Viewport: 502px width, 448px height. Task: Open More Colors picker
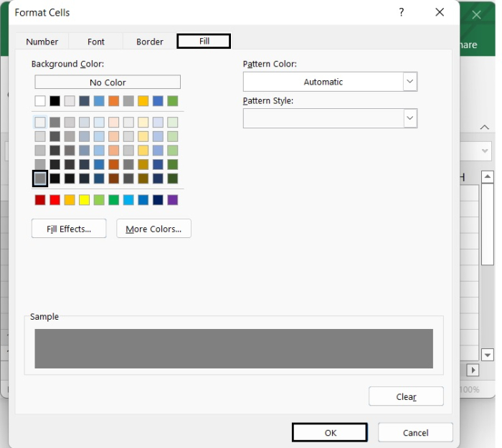(153, 229)
